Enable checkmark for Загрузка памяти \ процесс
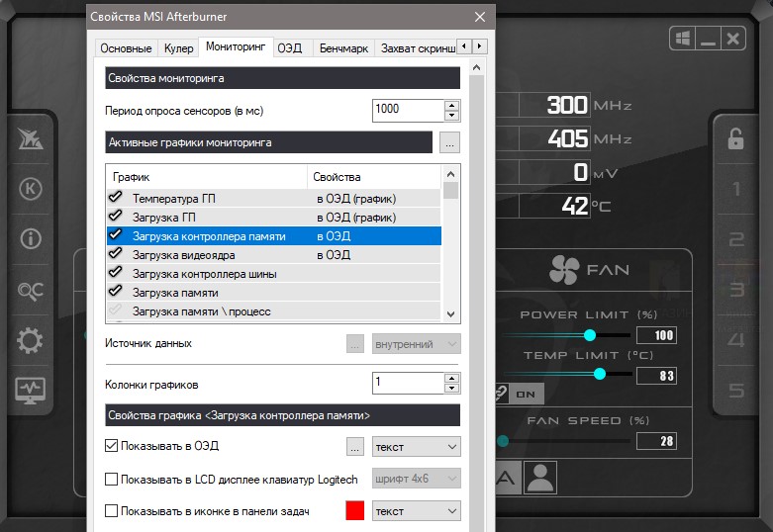 coord(116,310)
